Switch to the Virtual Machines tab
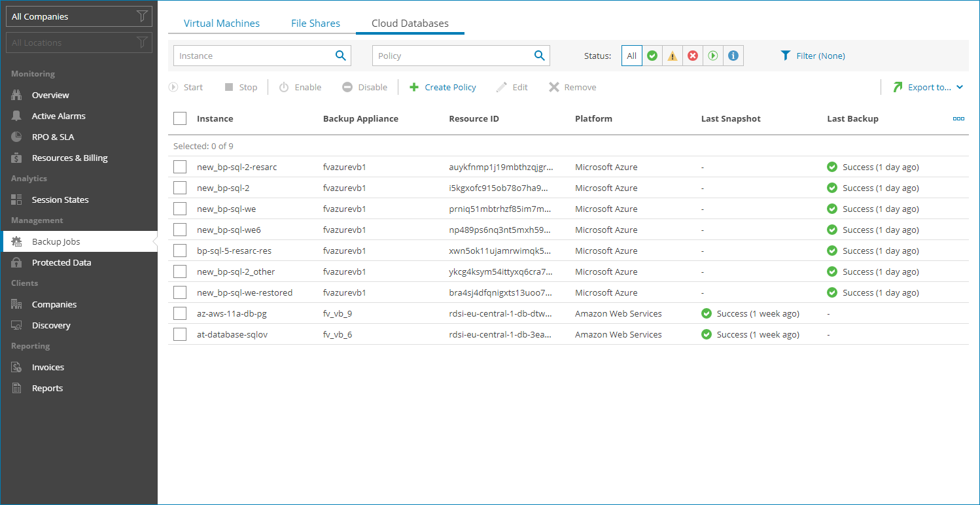The height and width of the screenshot is (505, 980). tap(221, 23)
